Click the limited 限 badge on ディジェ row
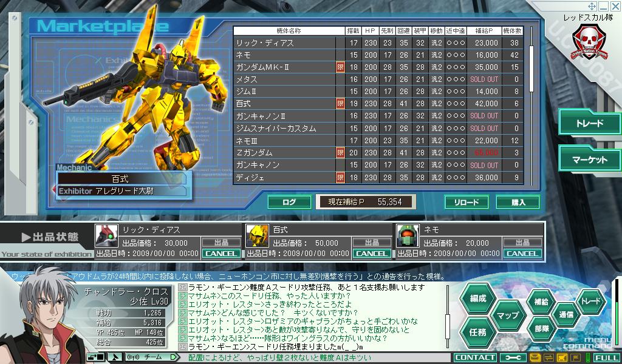Viewport: 622px width, 364px height. 340,177
